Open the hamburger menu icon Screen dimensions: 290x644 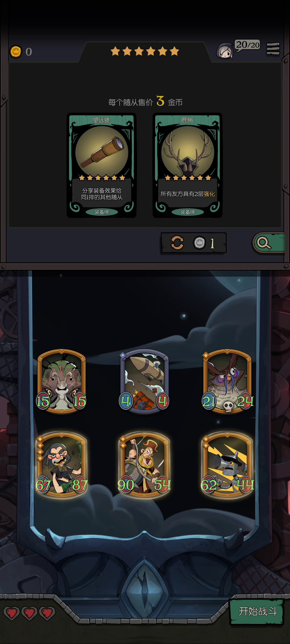[x=273, y=49]
